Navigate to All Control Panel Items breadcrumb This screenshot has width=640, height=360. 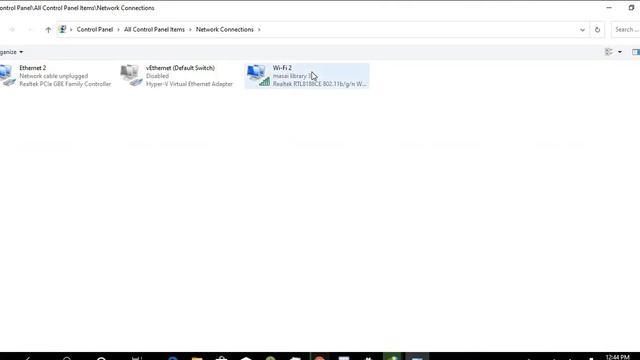pos(154,29)
